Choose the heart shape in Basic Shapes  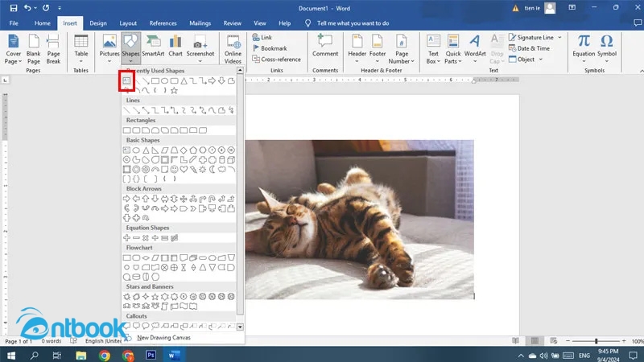click(x=184, y=170)
